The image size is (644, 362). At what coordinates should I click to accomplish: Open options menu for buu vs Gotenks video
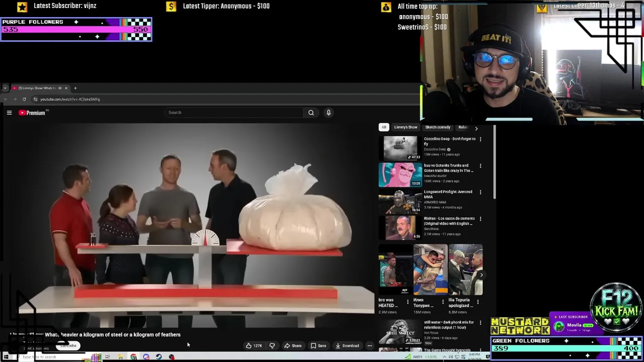click(480, 166)
